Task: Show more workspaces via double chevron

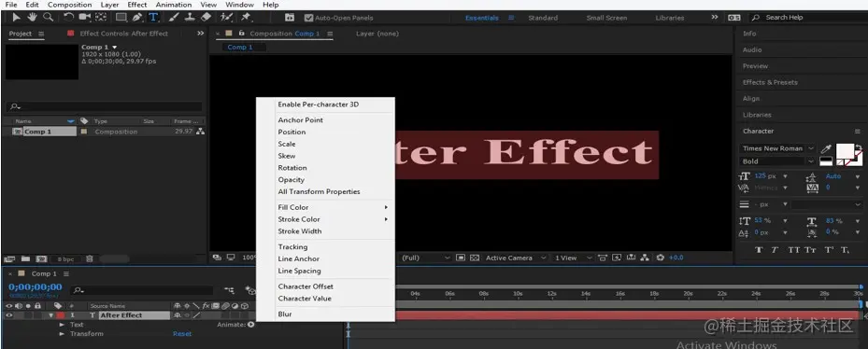Action: (x=714, y=17)
